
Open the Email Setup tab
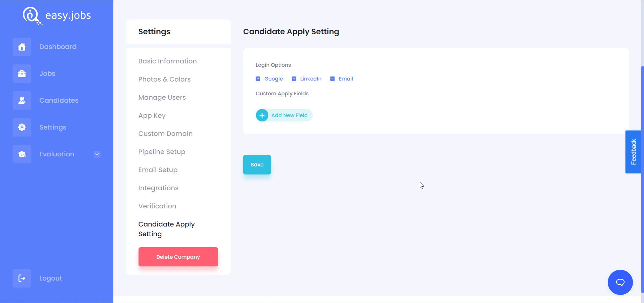pyautogui.click(x=158, y=170)
